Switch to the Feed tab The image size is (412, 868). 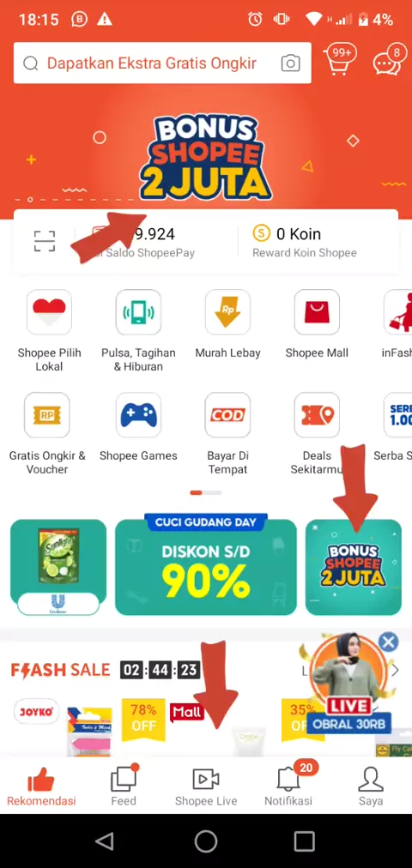pyautogui.click(x=124, y=785)
